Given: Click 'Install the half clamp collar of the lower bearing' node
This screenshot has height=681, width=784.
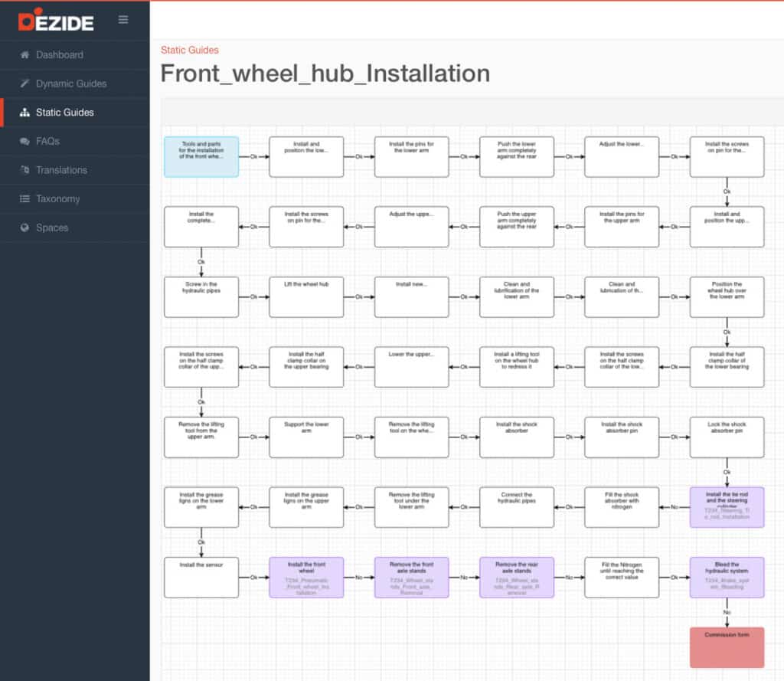Looking at the screenshot, I should pos(727,367).
